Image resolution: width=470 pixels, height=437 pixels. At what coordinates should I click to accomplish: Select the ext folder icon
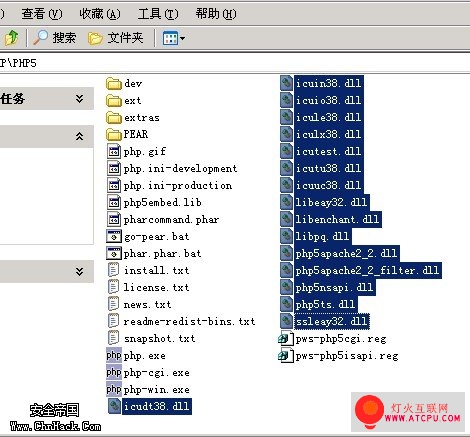(x=114, y=100)
